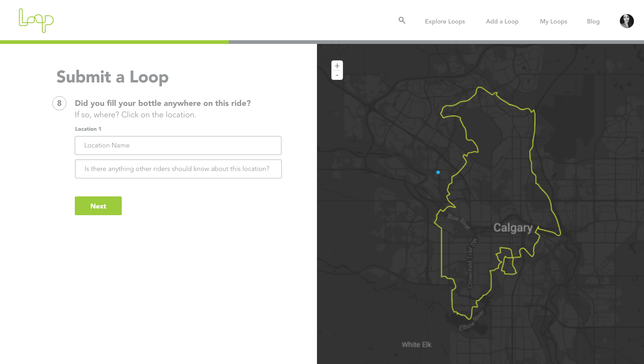Viewport: 644px width, 364px height.
Task: Open the search magnifier icon
Action: coord(402,20)
